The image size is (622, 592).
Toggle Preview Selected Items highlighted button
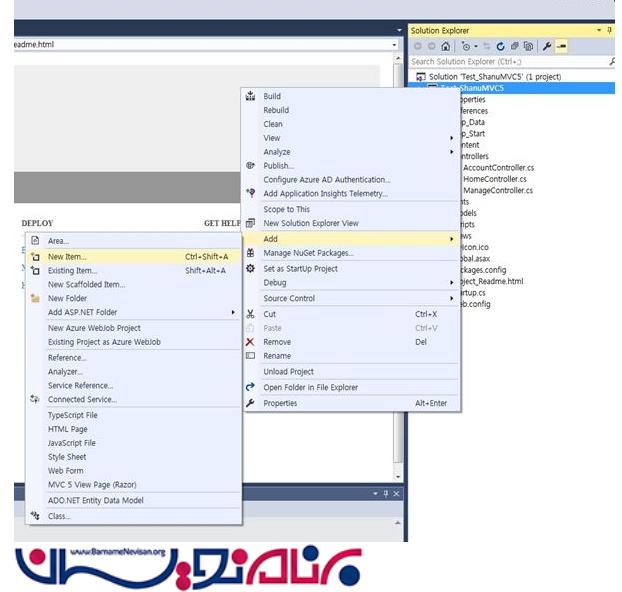tap(561, 46)
